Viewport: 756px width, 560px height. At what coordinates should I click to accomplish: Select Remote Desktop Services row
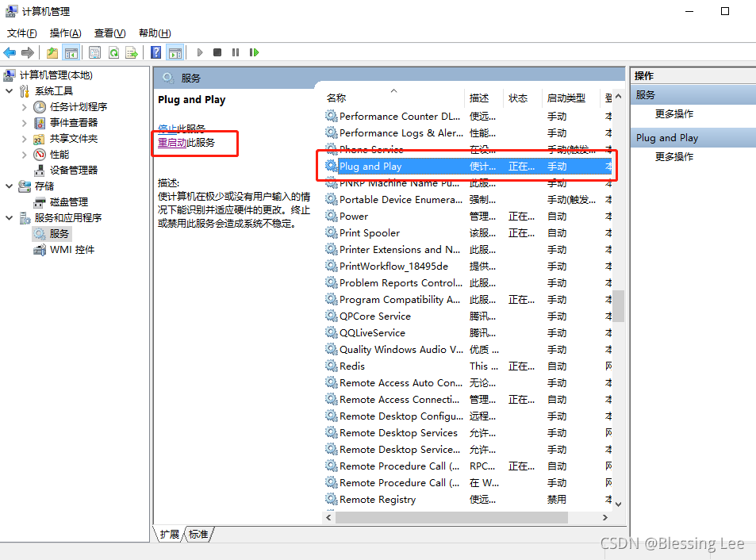tap(468, 432)
